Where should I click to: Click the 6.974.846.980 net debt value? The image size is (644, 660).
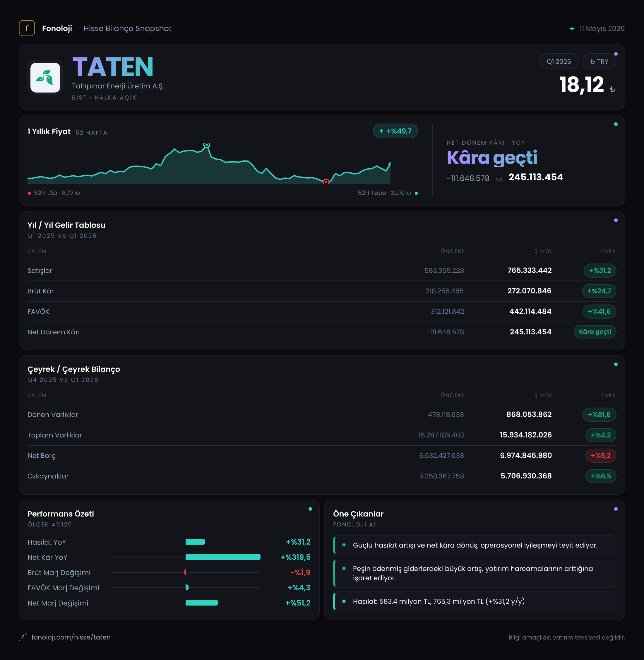[x=526, y=455]
